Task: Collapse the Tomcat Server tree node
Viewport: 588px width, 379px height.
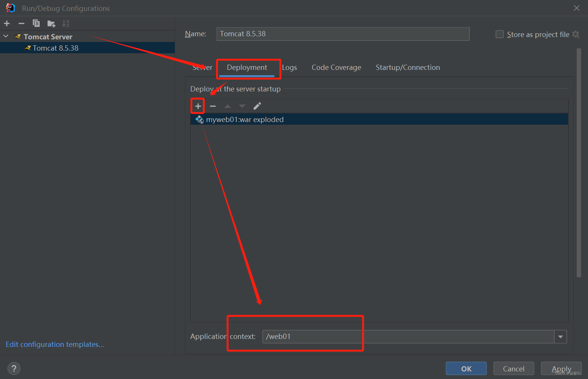Action: [x=6, y=36]
